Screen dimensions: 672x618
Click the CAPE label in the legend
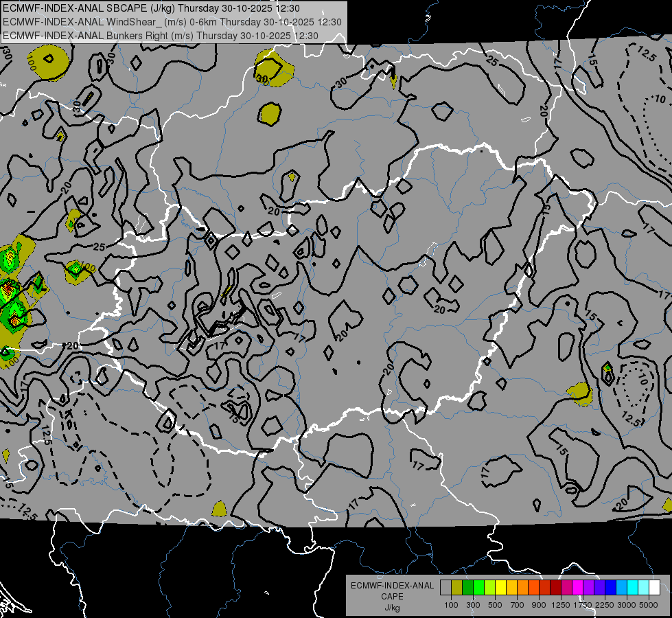[392, 596]
